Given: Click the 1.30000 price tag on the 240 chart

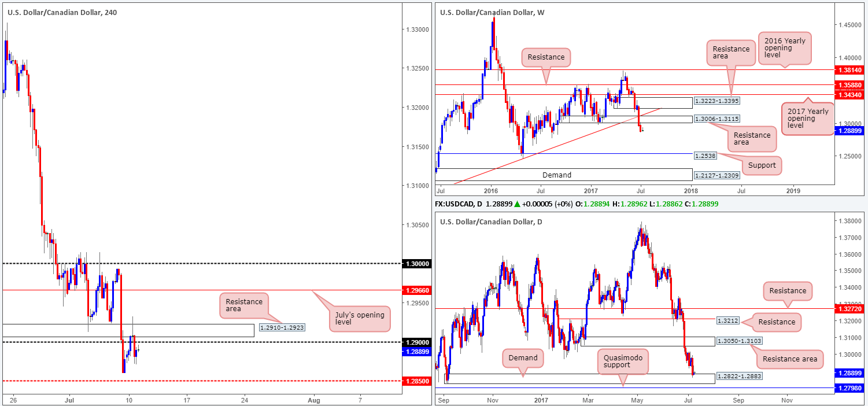Looking at the screenshot, I should [x=418, y=264].
